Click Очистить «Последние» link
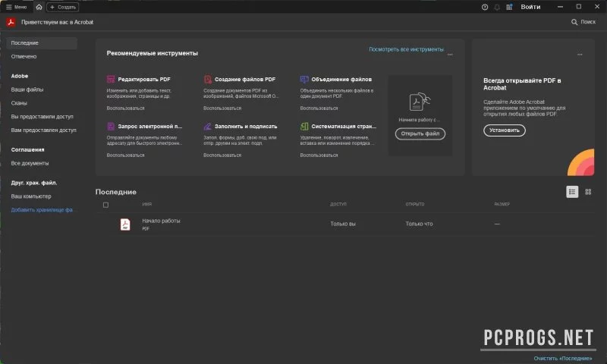The image size is (607, 364). (x=563, y=359)
